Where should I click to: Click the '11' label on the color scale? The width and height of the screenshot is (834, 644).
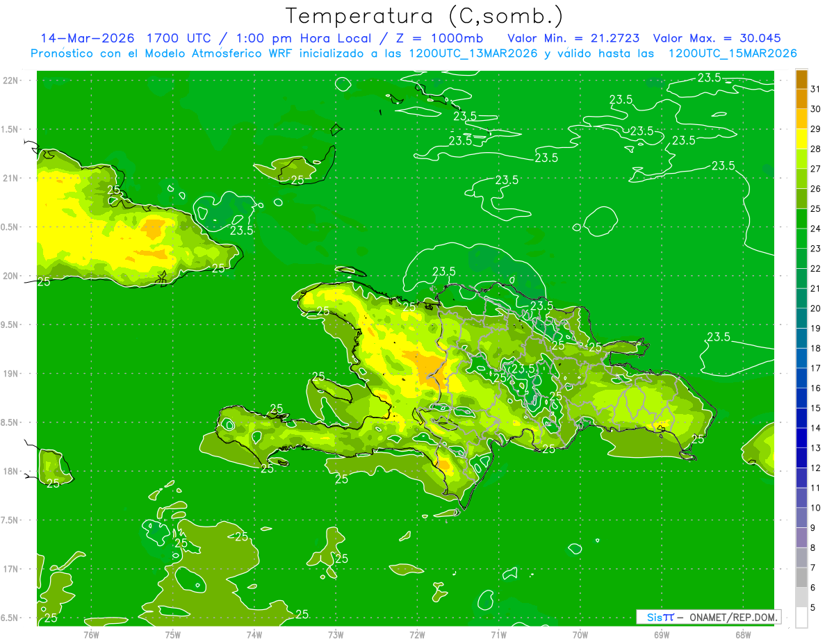(815, 488)
